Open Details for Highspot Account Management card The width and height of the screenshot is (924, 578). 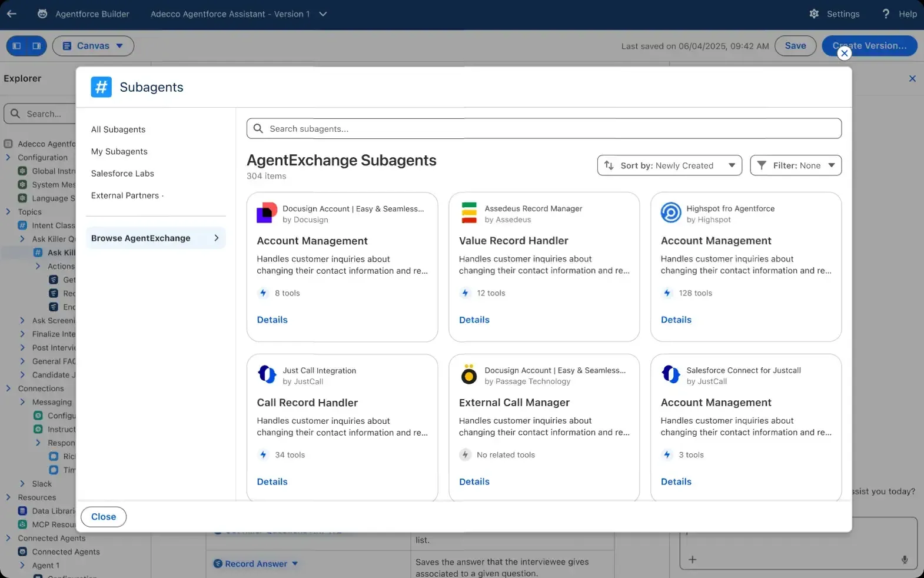point(676,320)
